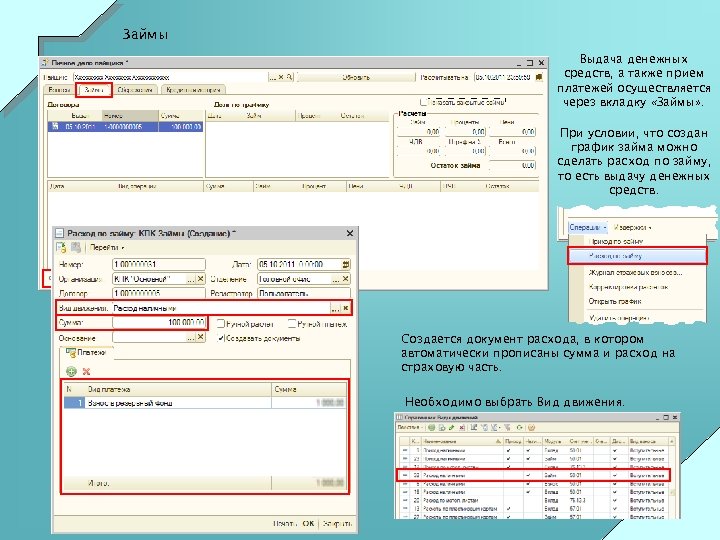This screenshot has height=540, width=720.
Task: Toggle the show closed loans checkbox
Action: point(423,101)
